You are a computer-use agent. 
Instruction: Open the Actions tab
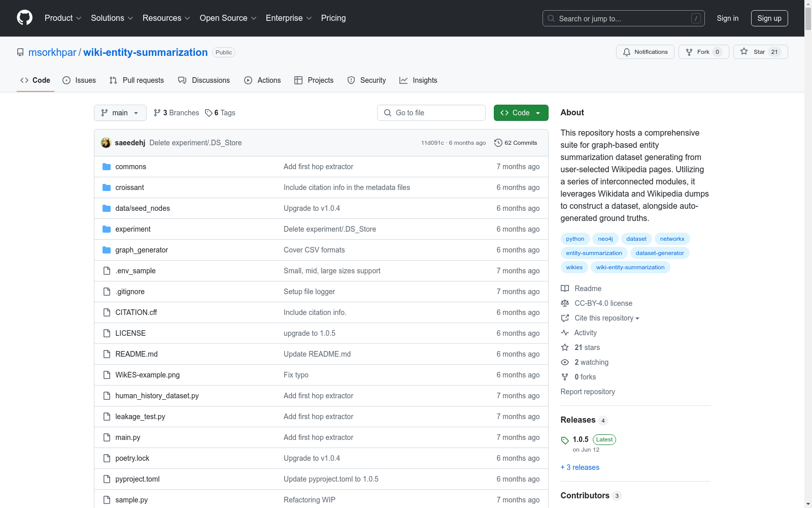click(262, 80)
